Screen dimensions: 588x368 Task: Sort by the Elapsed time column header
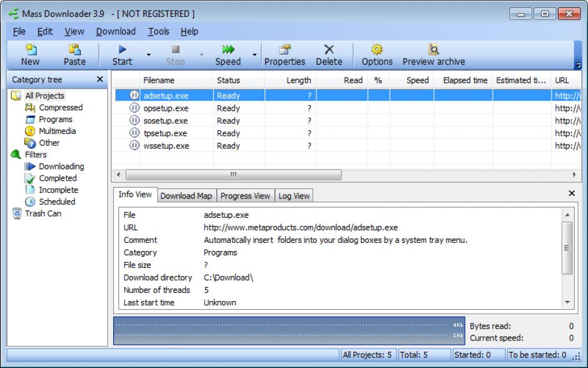[463, 80]
